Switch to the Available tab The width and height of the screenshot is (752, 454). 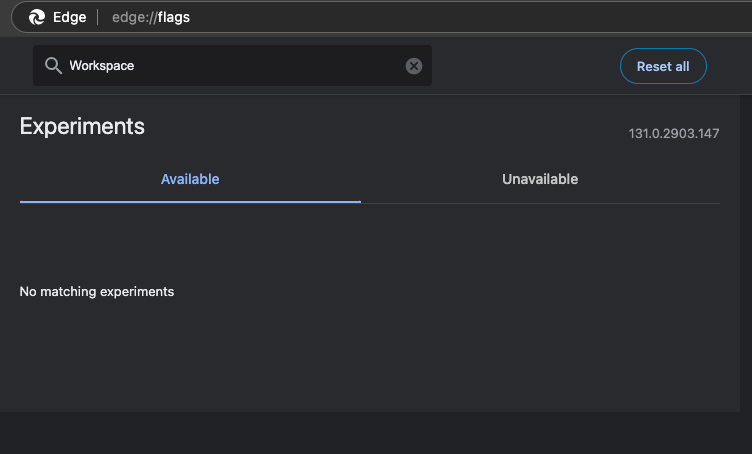coord(190,180)
